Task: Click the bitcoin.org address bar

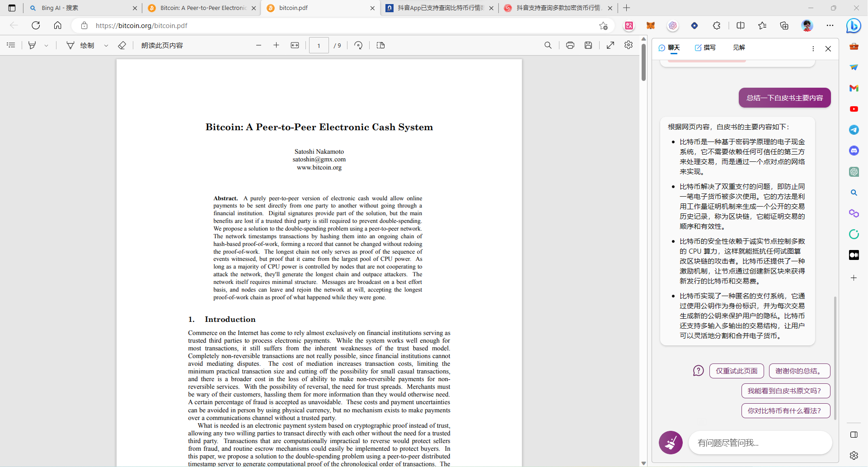Action: tap(343, 26)
